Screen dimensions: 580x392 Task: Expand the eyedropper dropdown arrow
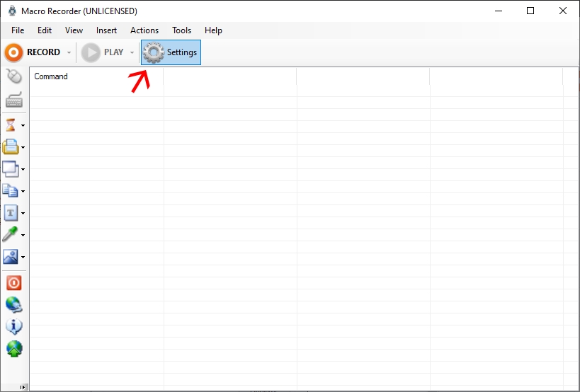23,235
